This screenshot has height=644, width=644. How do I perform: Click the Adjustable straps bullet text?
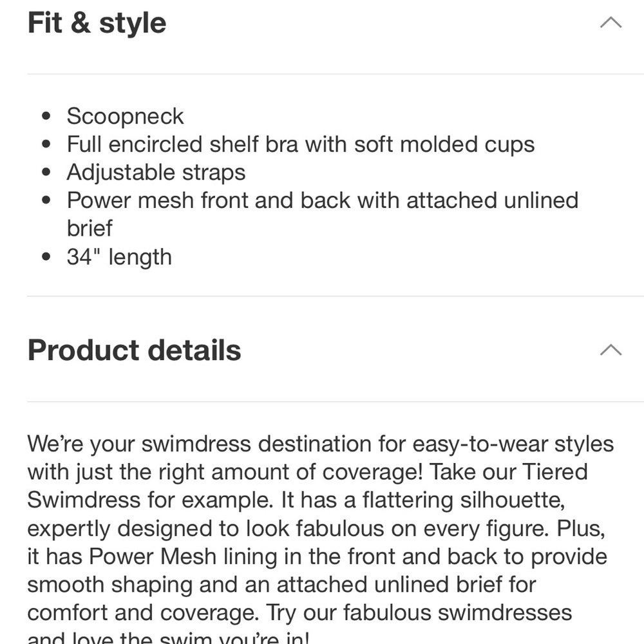[156, 173]
